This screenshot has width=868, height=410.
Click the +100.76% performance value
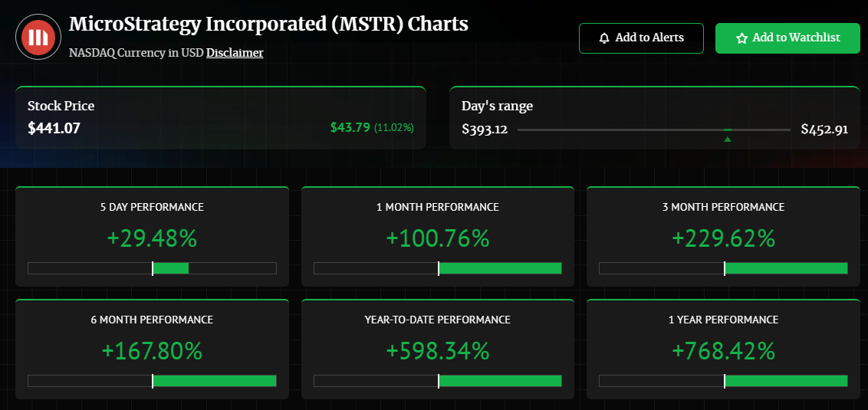click(438, 238)
